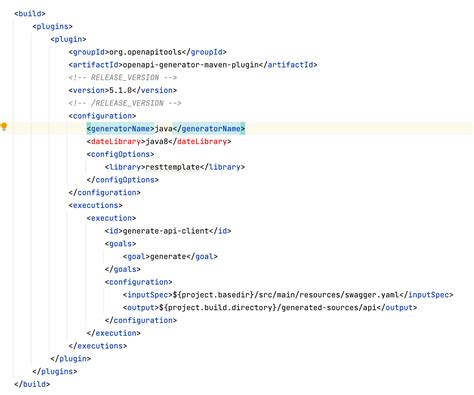The image size is (474, 395).
Task: Click the closing executions tag
Action: click(x=98, y=346)
